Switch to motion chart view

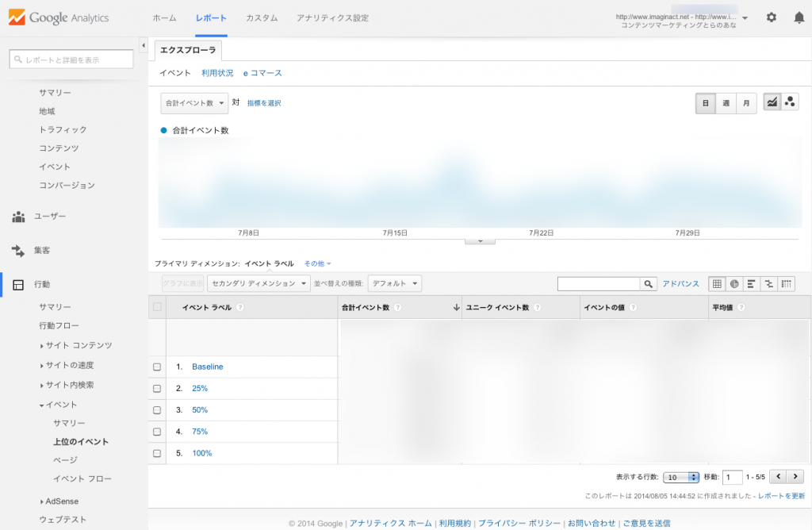pos(790,102)
